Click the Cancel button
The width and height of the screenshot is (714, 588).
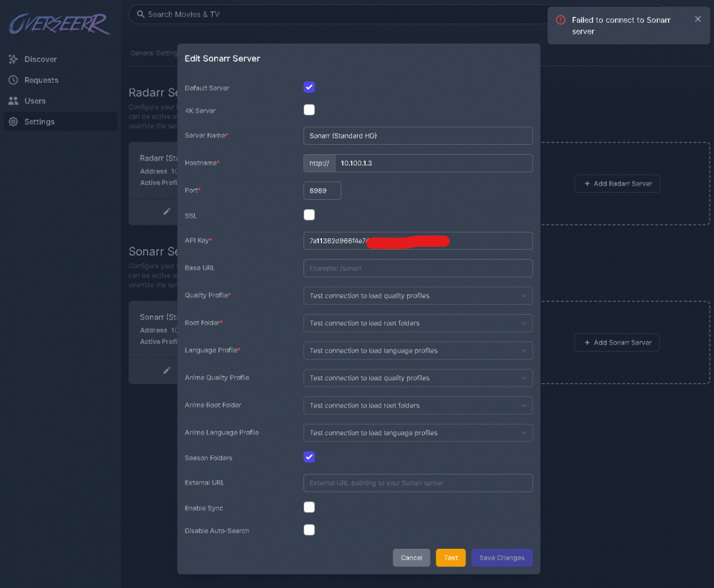[x=412, y=557]
